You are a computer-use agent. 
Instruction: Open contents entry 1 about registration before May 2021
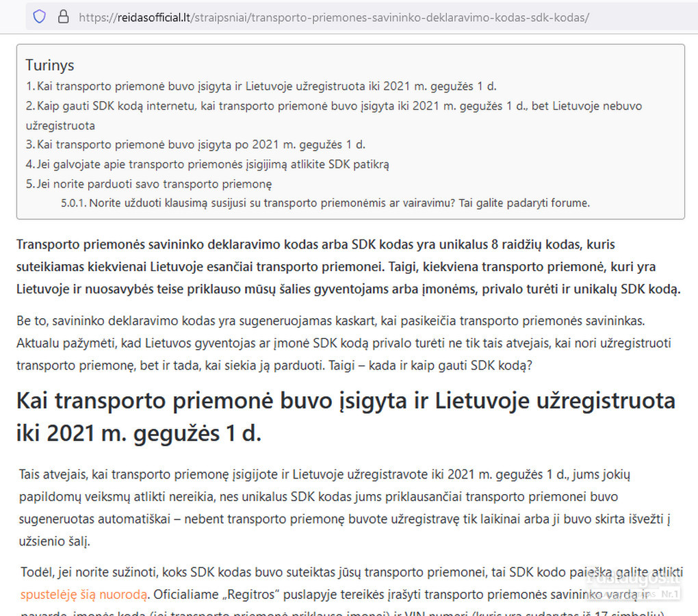pos(261,86)
